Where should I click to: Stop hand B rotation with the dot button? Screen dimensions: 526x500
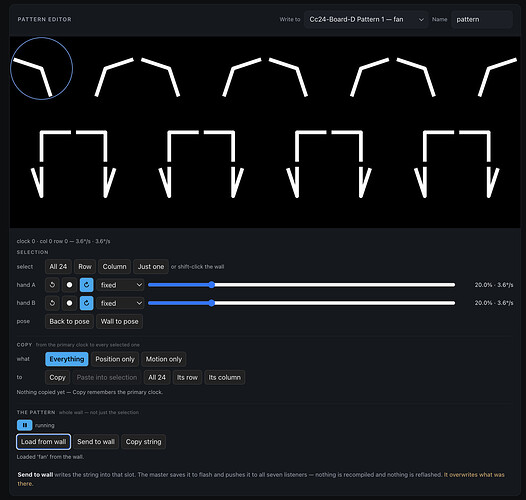pyautogui.click(x=69, y=303)
